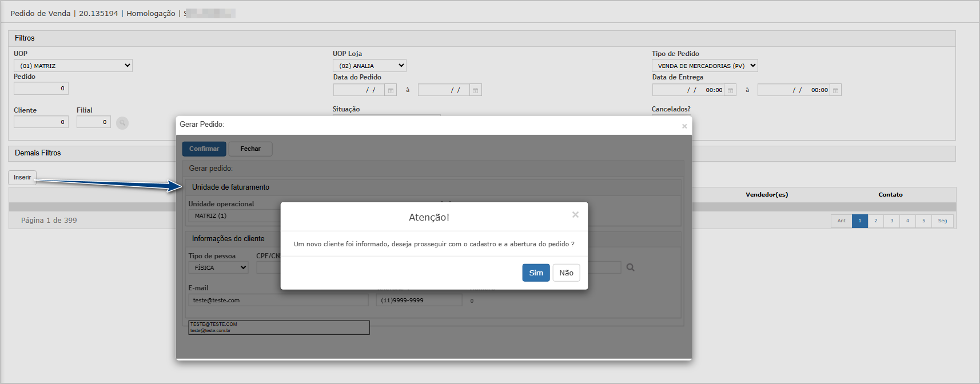980x384 pixels.
Task: Expand the Tipo de Pedido dropdown
Action: tap(704, 66)
